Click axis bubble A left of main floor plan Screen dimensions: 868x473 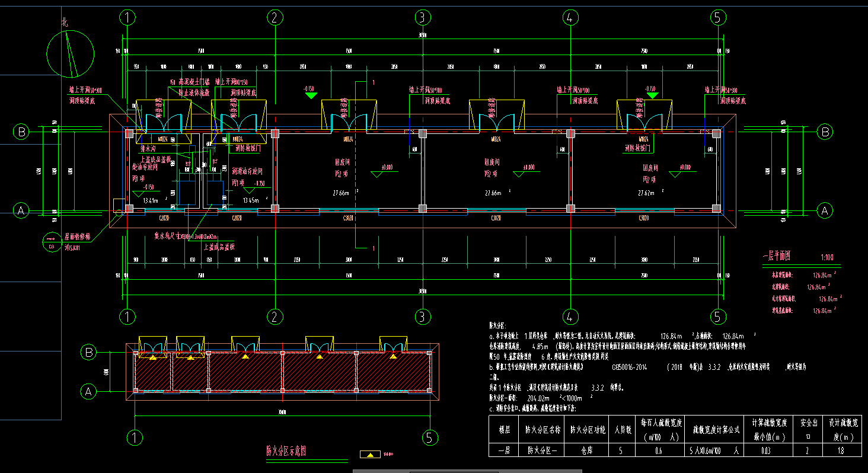[x=21, y=210]
